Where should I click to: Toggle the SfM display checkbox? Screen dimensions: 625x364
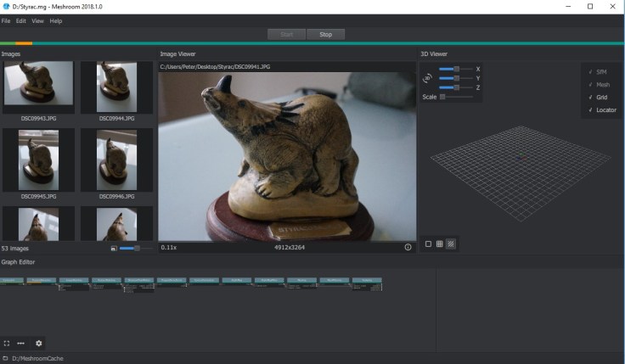601,72
